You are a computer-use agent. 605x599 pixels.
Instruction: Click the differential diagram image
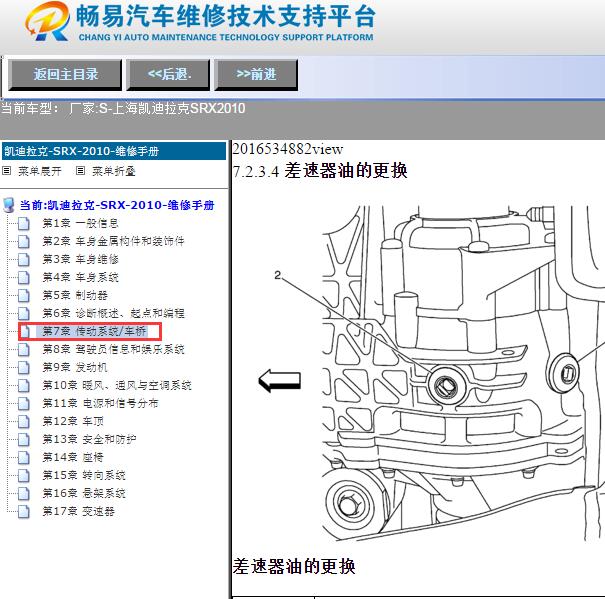[x=431, y=372]
